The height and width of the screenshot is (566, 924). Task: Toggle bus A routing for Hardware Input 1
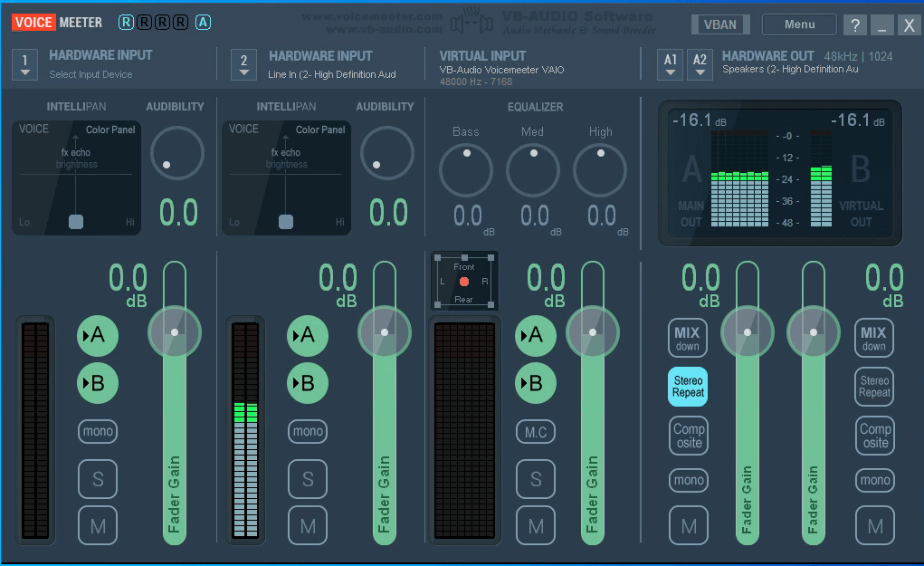coord(98,335)
